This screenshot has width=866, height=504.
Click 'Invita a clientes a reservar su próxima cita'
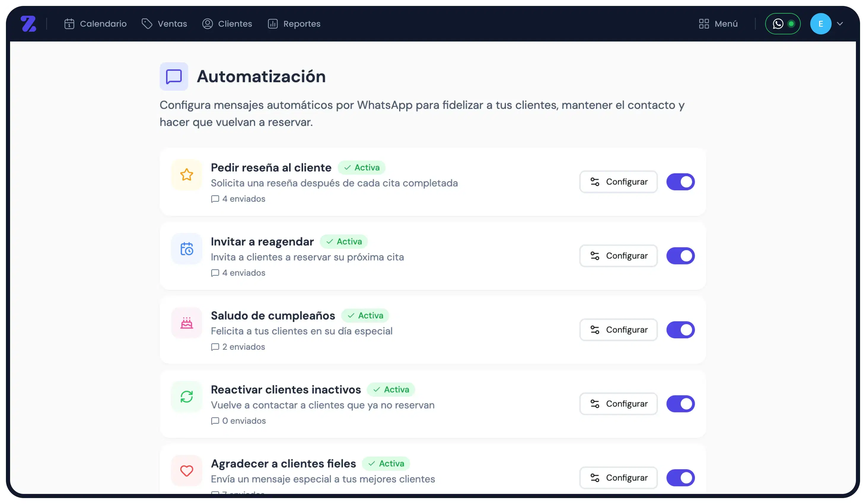(308, 257)
